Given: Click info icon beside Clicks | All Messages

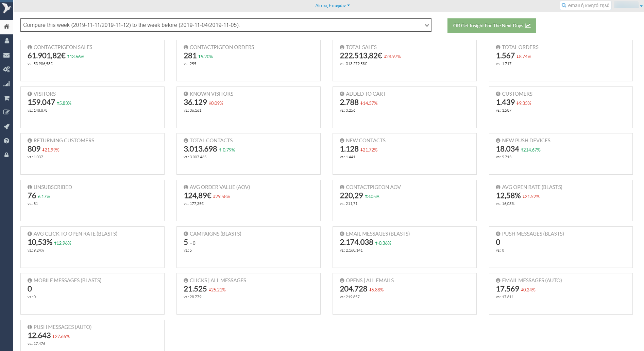Looking at the screenshot, I should coord(186,281).
